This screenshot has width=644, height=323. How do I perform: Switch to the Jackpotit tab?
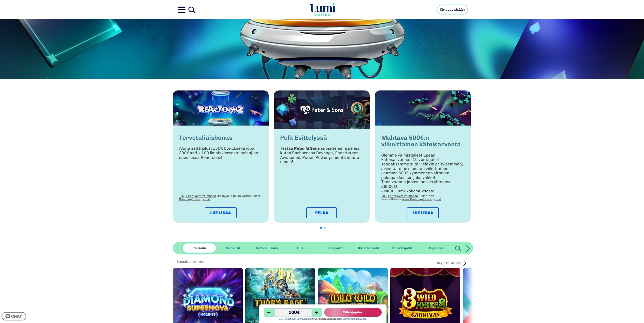pyautogui.click(x=335, y=248)
